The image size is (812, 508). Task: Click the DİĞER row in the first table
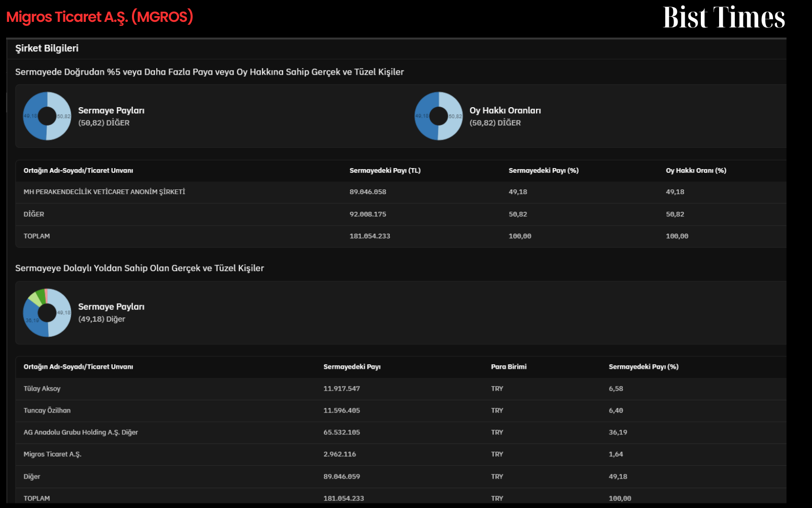tap(401, 214)
